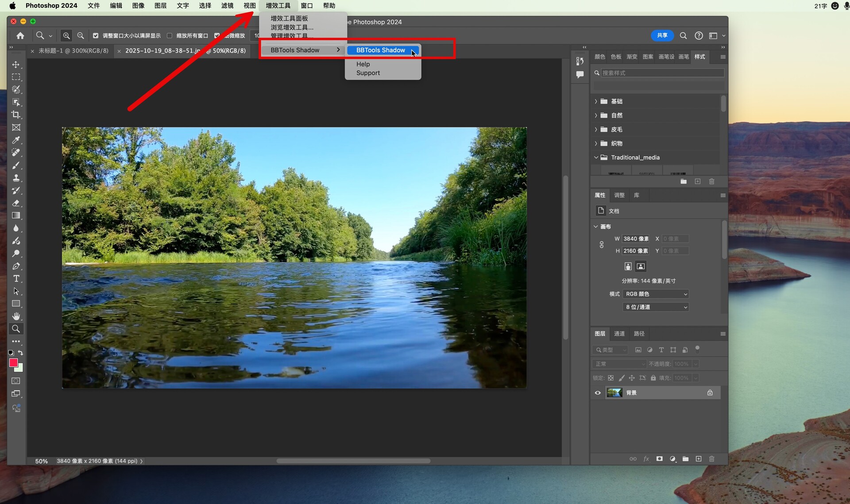
Task: Select the Hand tool
Action: pyautogui.click(x=16, y=316)
